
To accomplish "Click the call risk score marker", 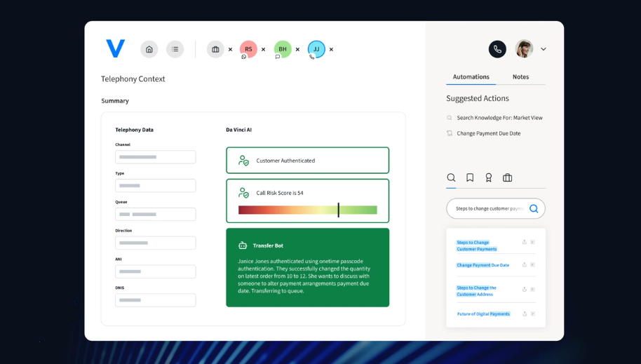I will point(338,210).
